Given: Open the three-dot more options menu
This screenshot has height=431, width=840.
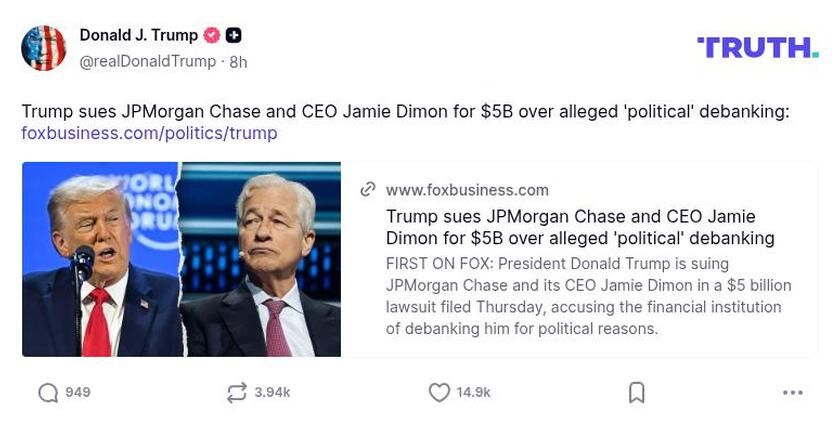Looking at the screenshot, I should click(793, 393).
